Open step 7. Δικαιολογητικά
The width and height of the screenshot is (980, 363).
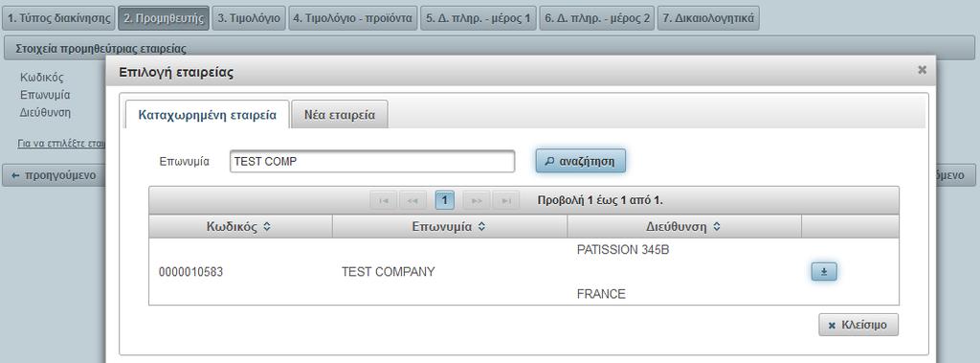click(x=708, y=18)
